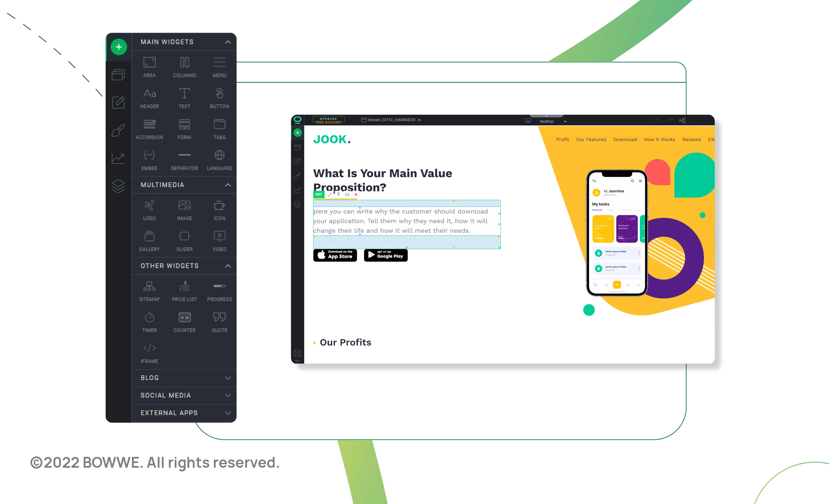Select the Image widget tool
Image resolution: width=829 pixels, height=504 pixels.
(185, 211)
